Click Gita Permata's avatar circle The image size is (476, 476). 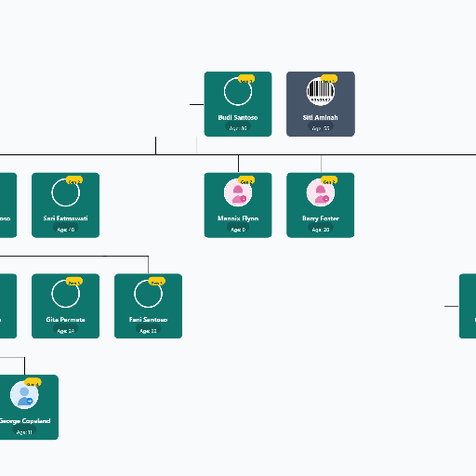65,294
